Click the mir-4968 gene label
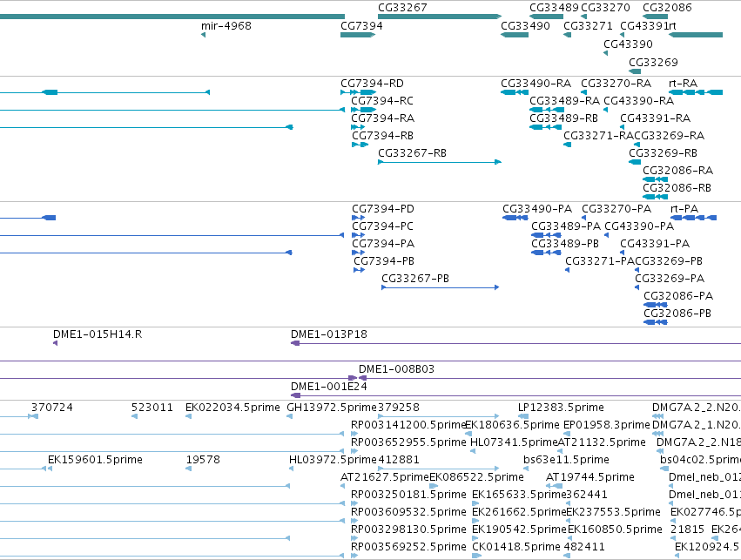Image resolution: width=741 pixels, height=560 pixels. (226, 25)
